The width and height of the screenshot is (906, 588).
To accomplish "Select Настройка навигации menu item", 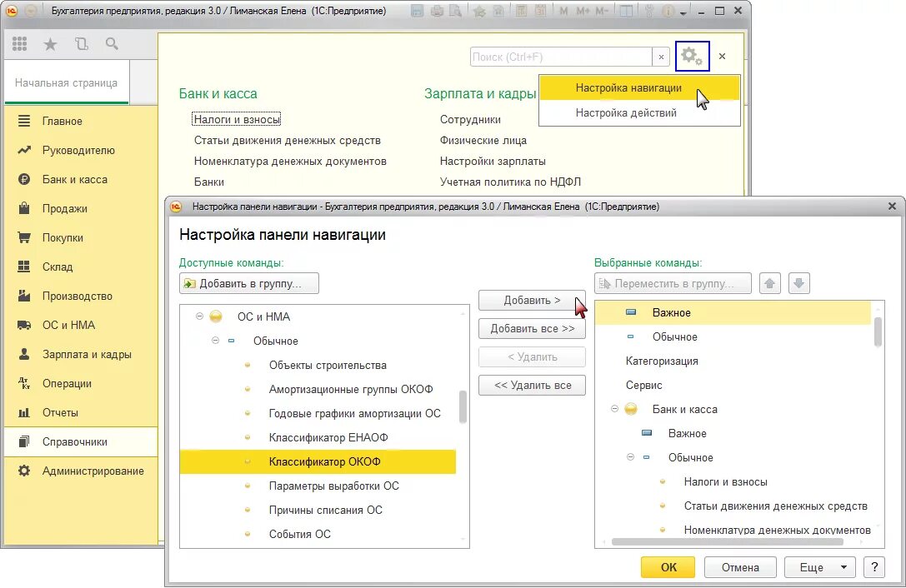I will coord(639,87).
